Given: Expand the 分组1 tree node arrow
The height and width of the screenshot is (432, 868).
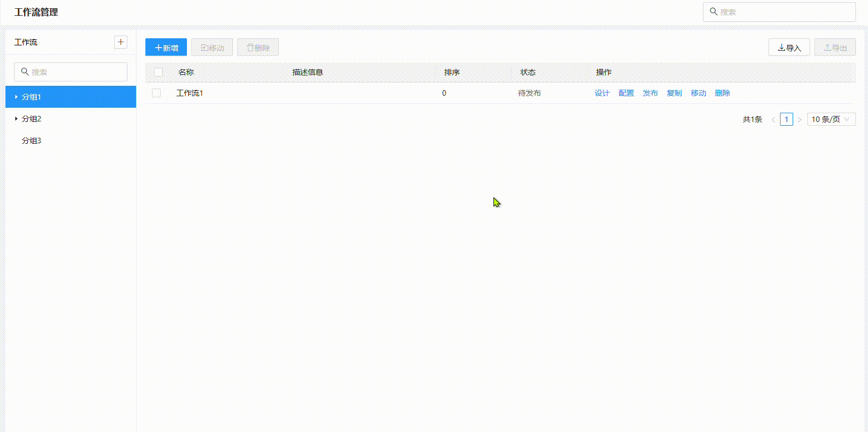Looking at the screenshot, I should tap(16, 97).
